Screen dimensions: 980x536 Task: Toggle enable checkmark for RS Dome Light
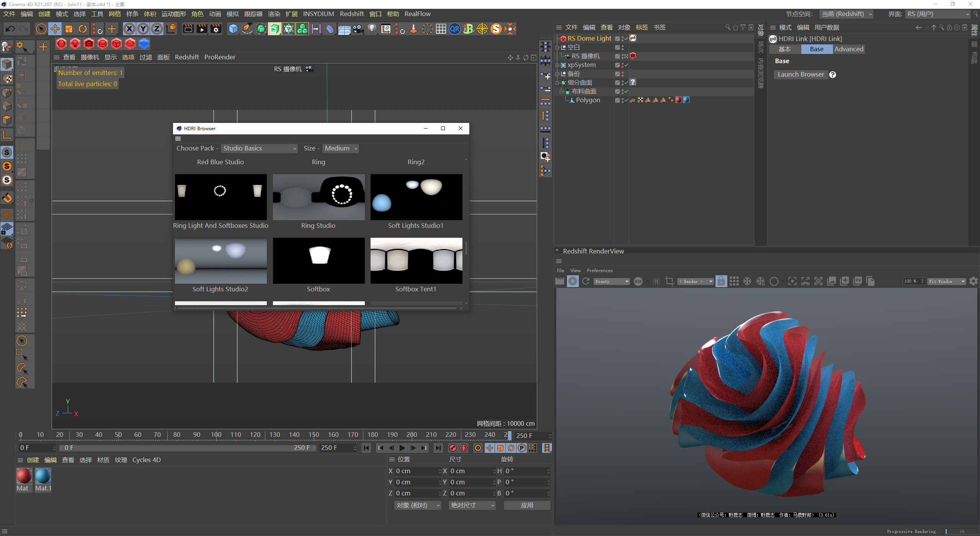(626, 39)
